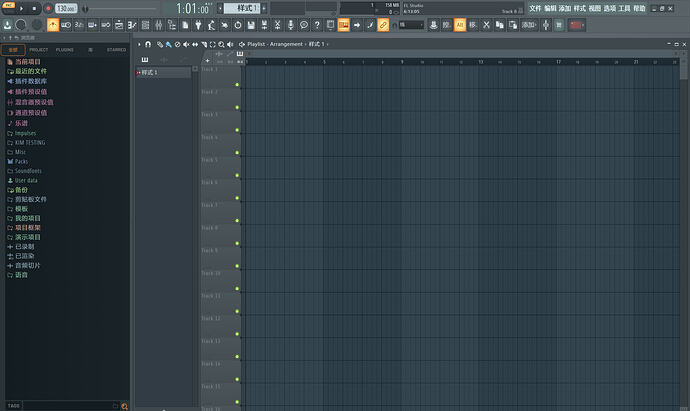Open the 文件 menu

[x=535, y=8]
